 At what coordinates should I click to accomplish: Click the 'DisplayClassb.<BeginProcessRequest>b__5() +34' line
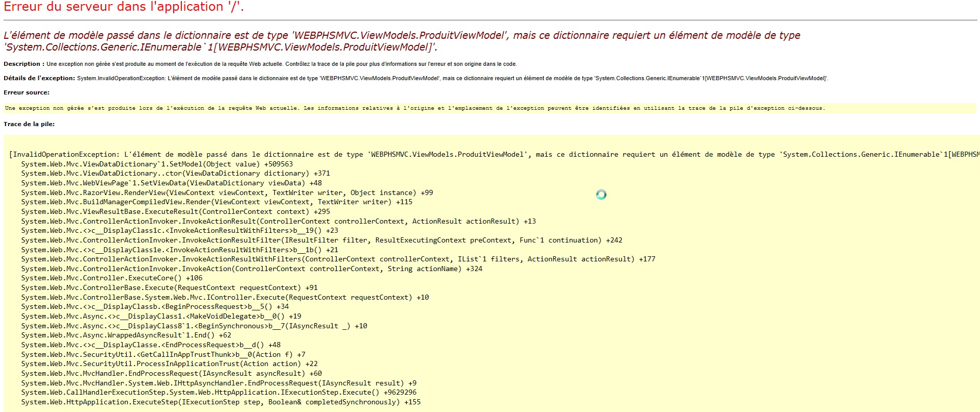coord(155,306)
